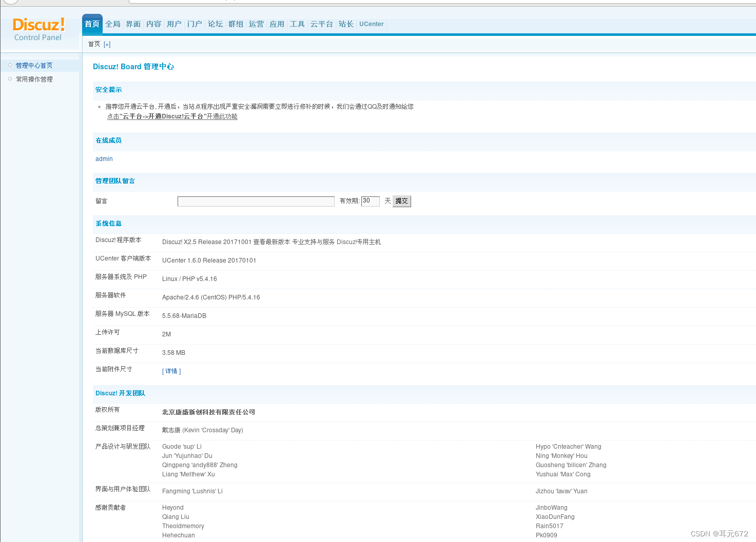Click the 查看最新版本 link
The image size is (756, 542).
(272, 242)
